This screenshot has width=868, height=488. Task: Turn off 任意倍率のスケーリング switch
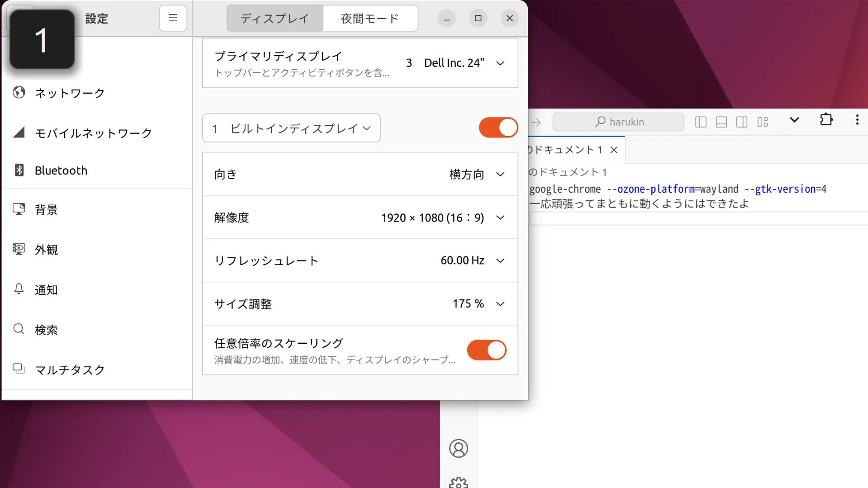tap(486, 350)
